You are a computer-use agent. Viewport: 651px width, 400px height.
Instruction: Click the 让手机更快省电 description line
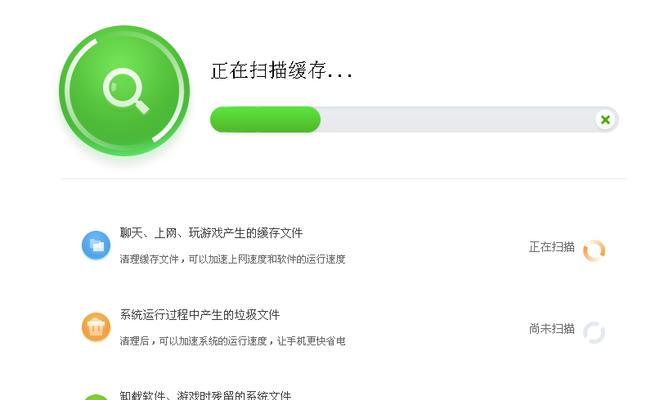232,341
